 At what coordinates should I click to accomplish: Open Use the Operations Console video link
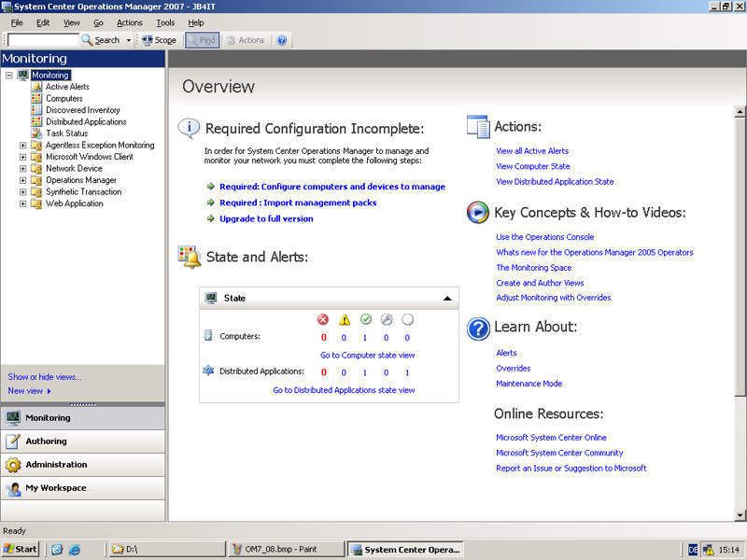pos(545,237)
